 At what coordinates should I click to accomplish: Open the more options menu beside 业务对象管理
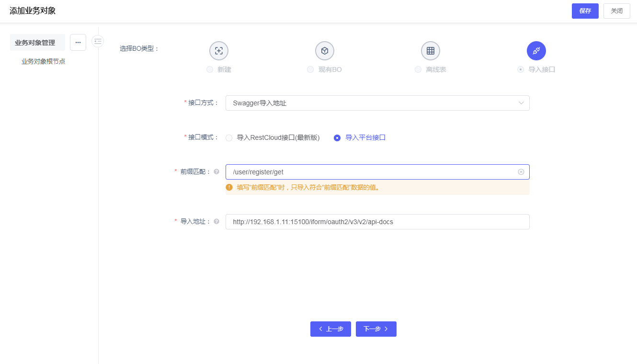pos(78,42)
